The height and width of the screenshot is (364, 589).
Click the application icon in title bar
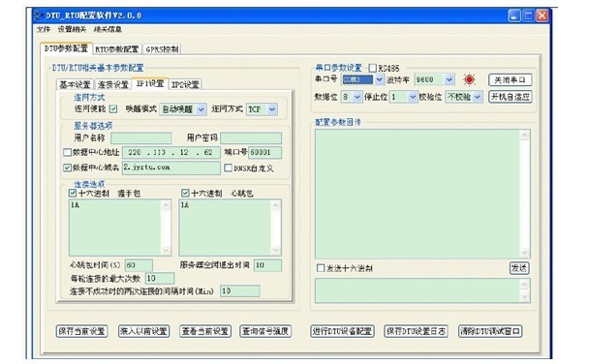click(x=39, y=15)
